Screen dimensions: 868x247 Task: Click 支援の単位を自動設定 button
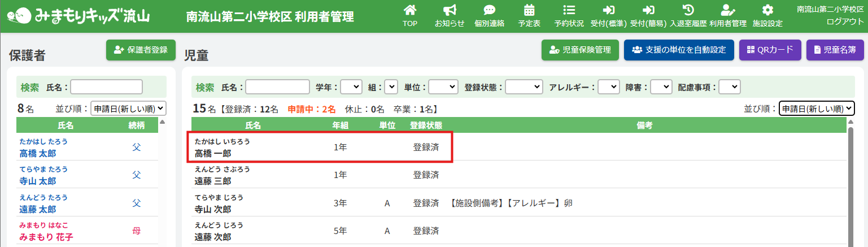point(678,50)
